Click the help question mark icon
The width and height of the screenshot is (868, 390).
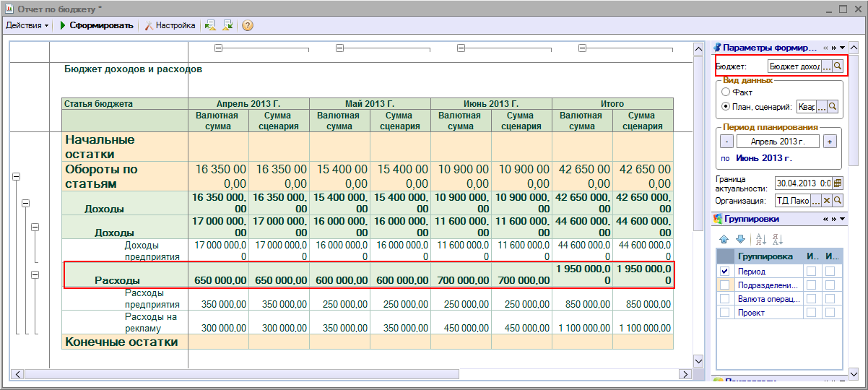(x=248, y=25)
